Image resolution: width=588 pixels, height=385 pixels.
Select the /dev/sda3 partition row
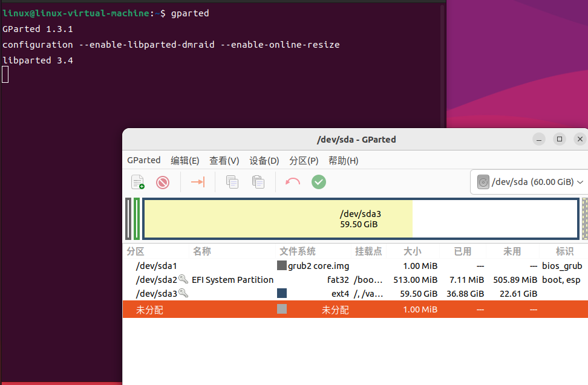355,294
